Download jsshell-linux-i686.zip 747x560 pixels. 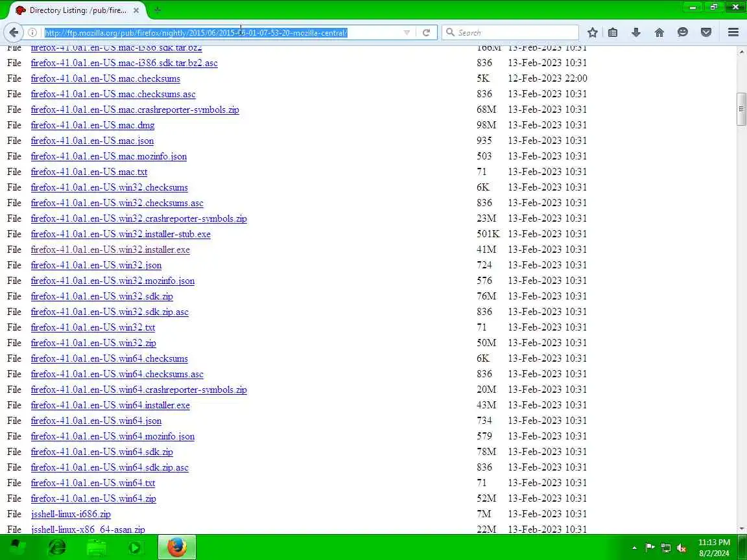click(x=71, y=514)
